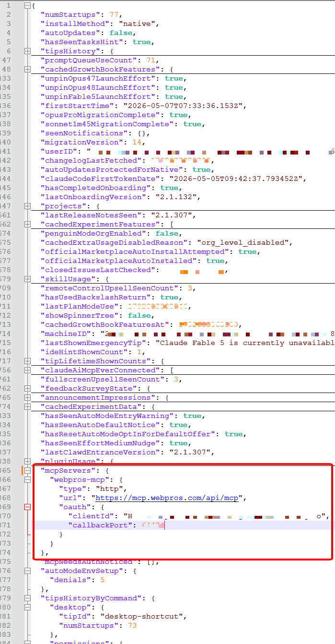
Task: Expand the announcementImpressions fold marker
Action: 27,397
